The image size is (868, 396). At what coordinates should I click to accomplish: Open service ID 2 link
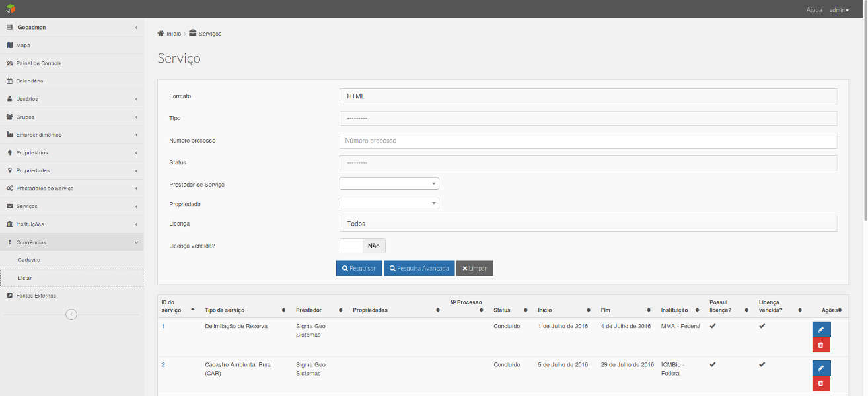tap(163, 365)
